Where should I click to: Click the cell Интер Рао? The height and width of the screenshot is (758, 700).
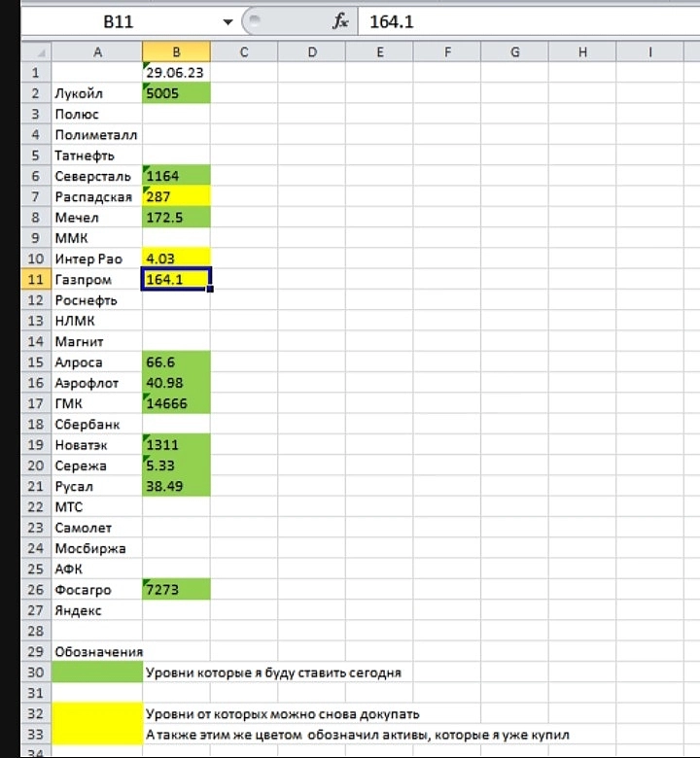point(97,258)
